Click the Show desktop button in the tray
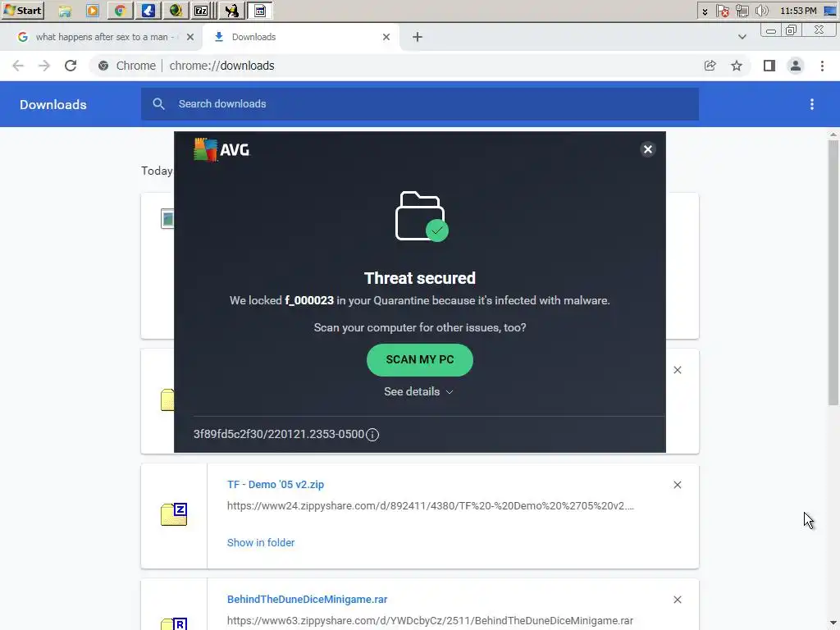 (830, 11)
